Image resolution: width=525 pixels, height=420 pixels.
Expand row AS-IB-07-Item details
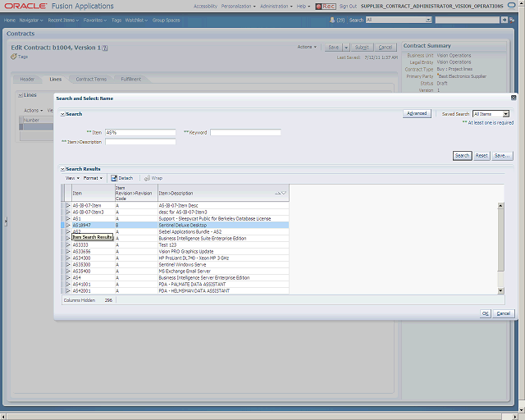click(x=68, y=206)
